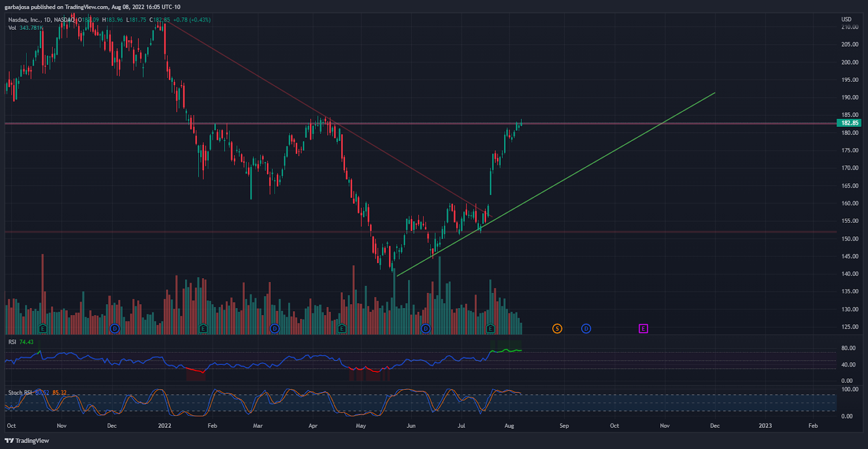868x449 pixels.
Task: Click the May label on time axis
Action: (x=361, y=426)
